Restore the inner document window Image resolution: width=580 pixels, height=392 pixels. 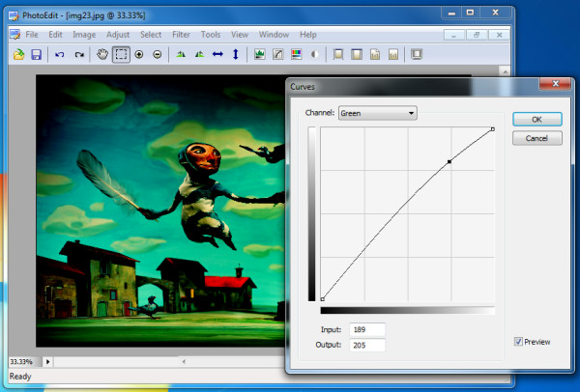coord(477,35)
